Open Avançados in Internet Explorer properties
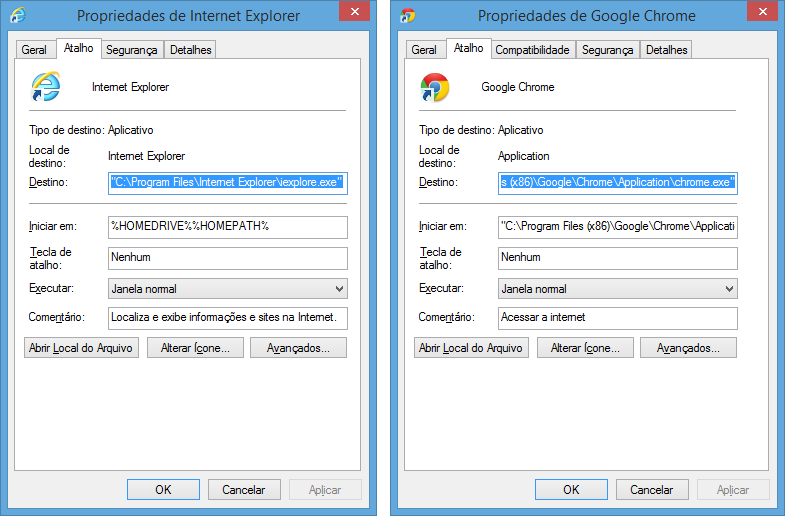This screenshot has width=785, height=518. pyautogui.click(x=298, y=348)
